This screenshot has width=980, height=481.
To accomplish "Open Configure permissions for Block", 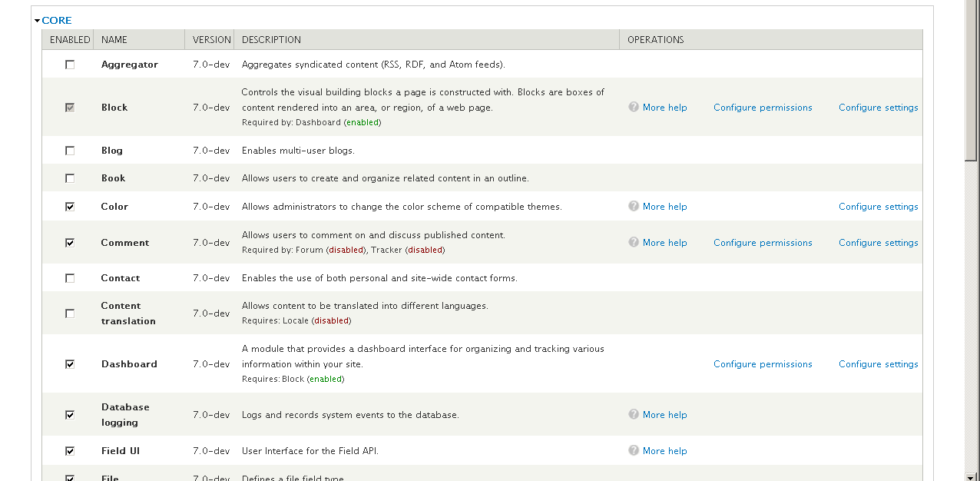I will pyautogui.click(x=763, y=108).
